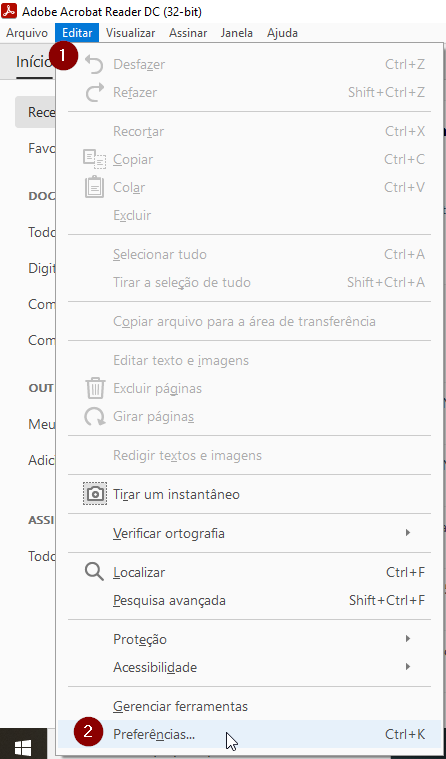Viewport: 446px width, 759px height.
Task: Switch to the Início tab
Action: pyautogui.click(x=34, y=61)
